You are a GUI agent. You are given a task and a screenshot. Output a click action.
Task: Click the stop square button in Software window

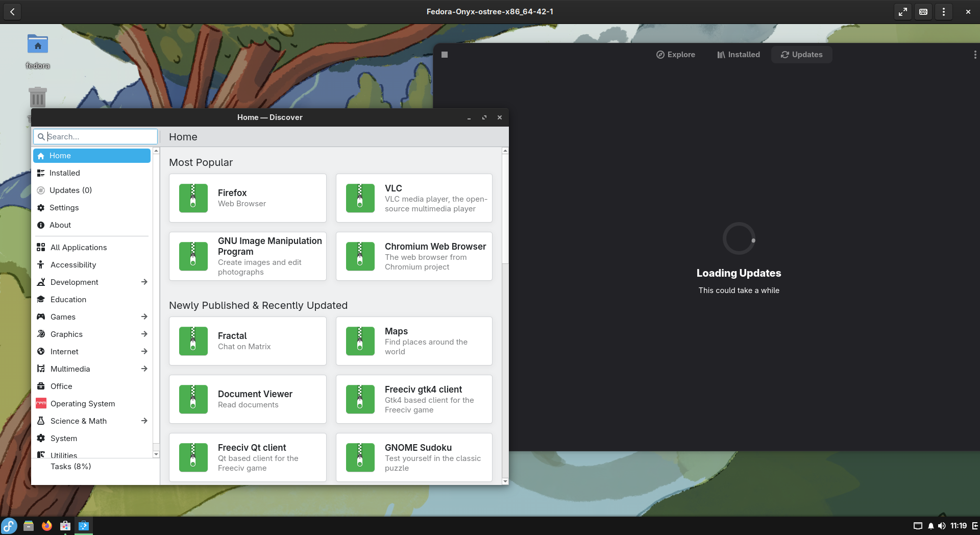(445, 55)
